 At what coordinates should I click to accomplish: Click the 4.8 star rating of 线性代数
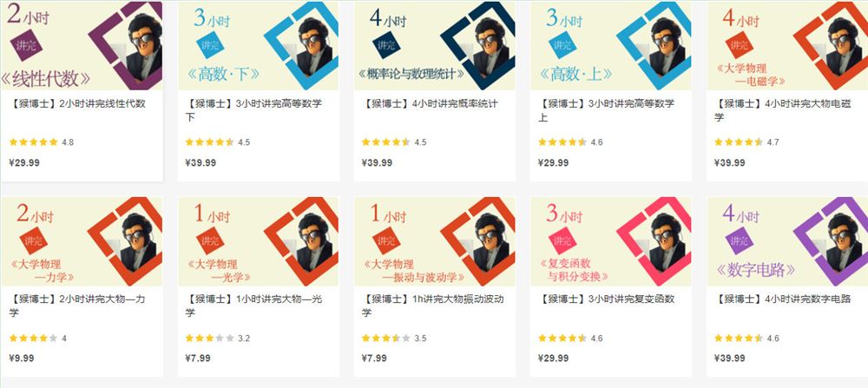(41, 142)
